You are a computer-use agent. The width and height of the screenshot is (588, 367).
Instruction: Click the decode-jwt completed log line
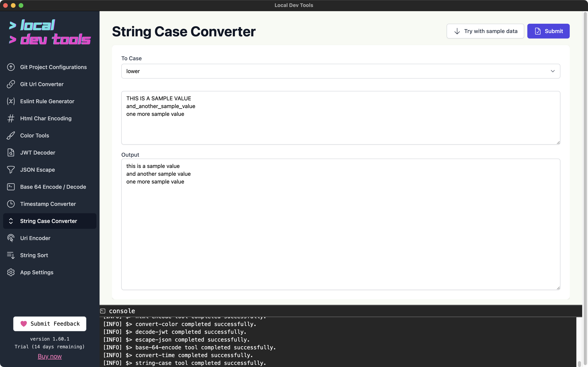(x=175, y=332)
